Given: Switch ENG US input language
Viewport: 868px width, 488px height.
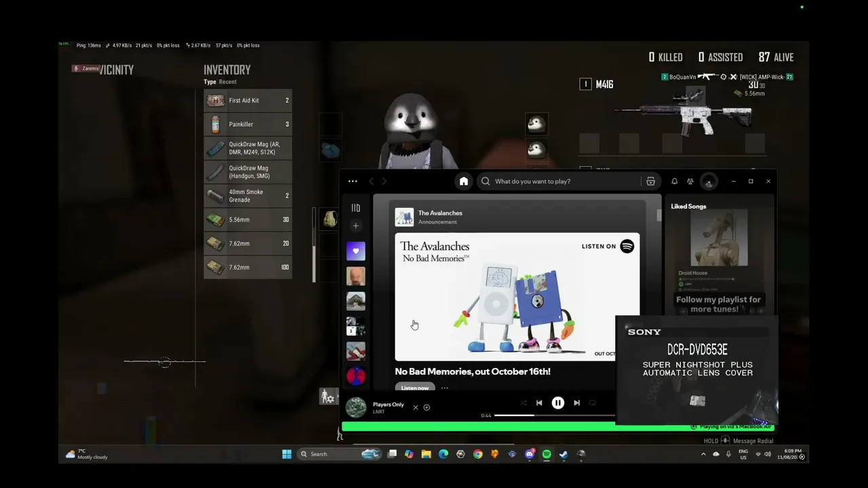Looking at the screenshot, I should click(x=743, y=454).
